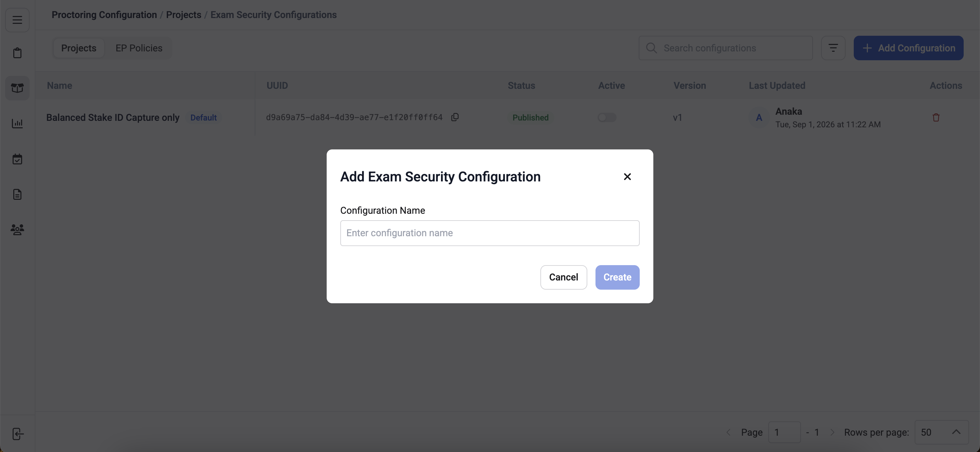The width and height of the screenshot is (980, 452).
Task: Click the logout icon at sidebar bottom
Action: (17, 434)
